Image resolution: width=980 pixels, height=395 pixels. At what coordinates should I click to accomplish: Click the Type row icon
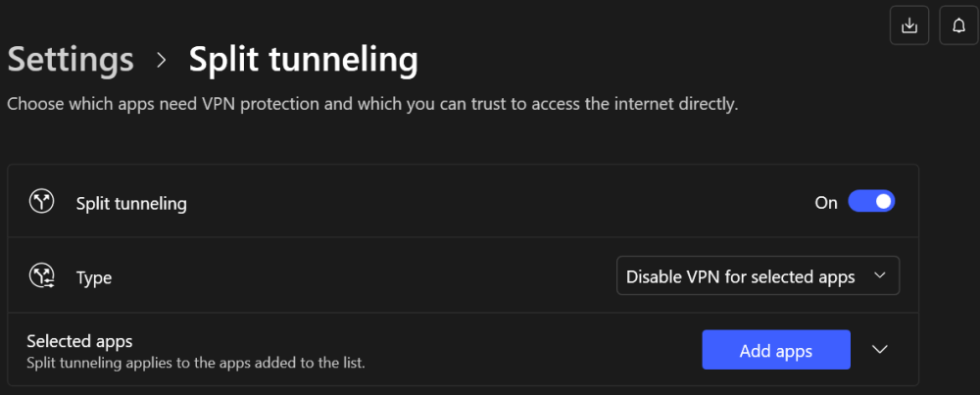[42, 276]
